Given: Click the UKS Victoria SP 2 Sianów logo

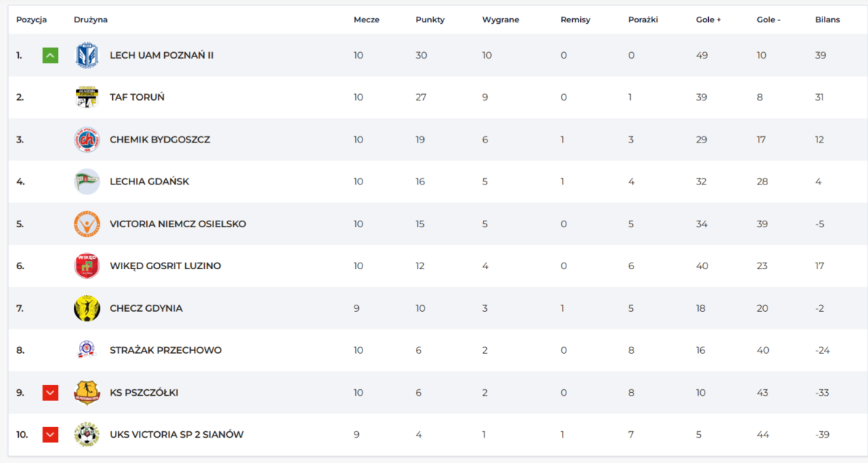Looking at the screenshot, I should pyautogui.click(x=87, y=434).
